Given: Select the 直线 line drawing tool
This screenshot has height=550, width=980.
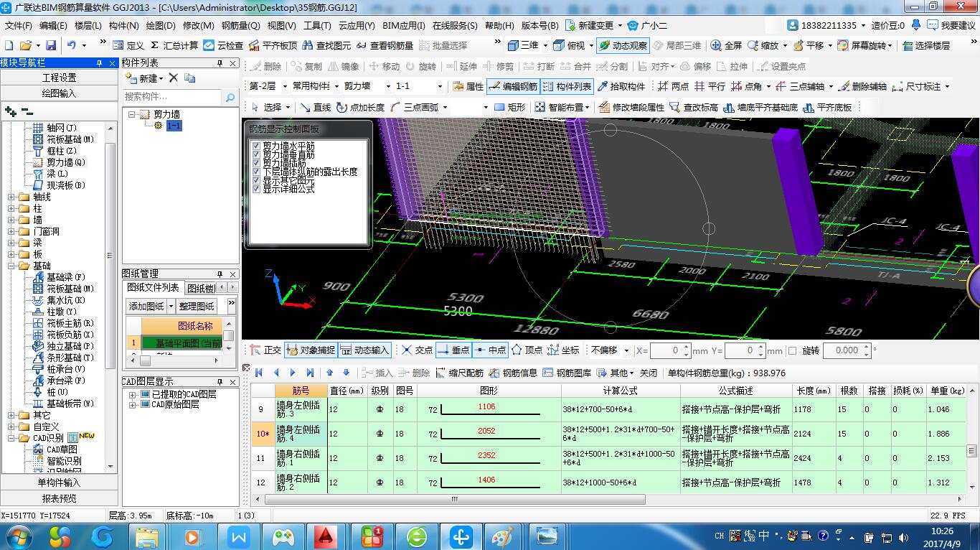Looking at the screenshot, I should click(315, 107).
